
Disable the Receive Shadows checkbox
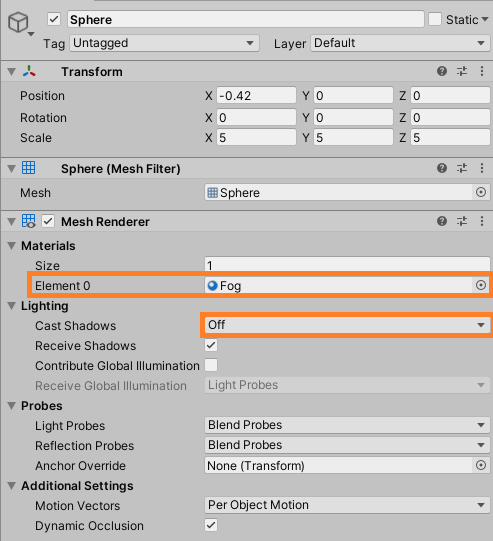coord(211,345)
